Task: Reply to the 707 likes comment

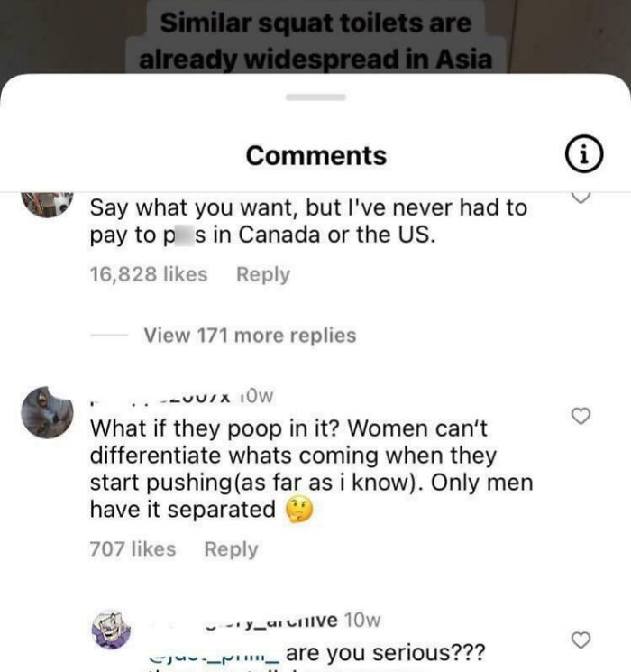Action: 231,549
